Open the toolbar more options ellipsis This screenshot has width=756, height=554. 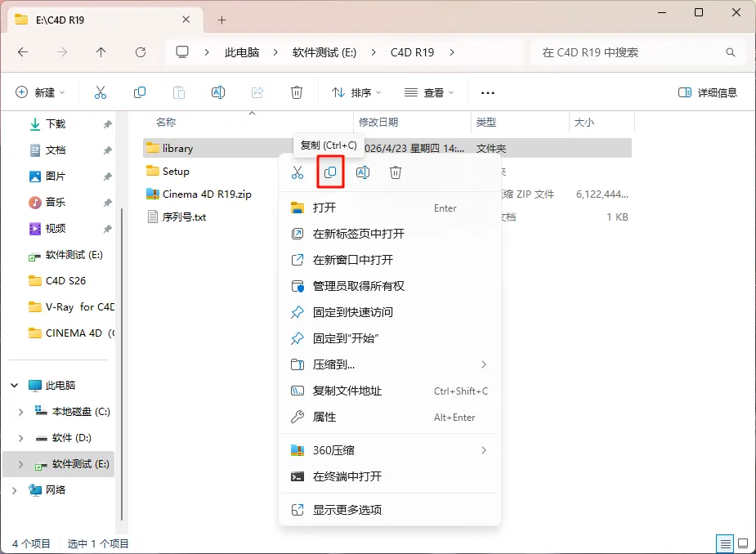click(x=487, y=92)
